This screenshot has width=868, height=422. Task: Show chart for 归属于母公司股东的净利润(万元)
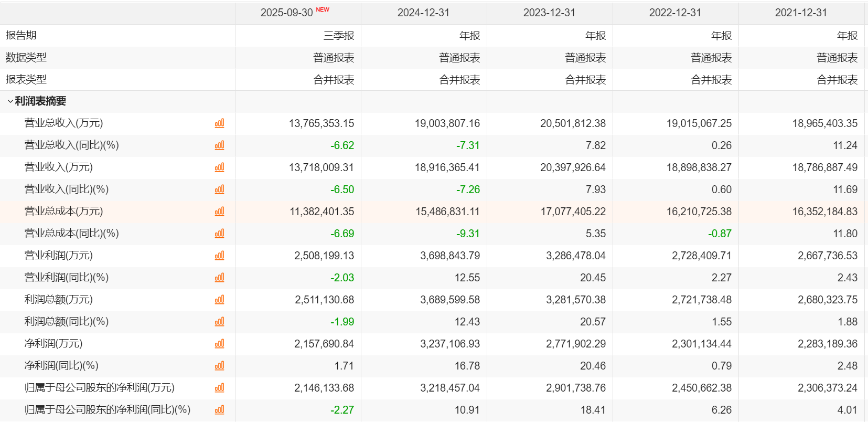(219, 388)
